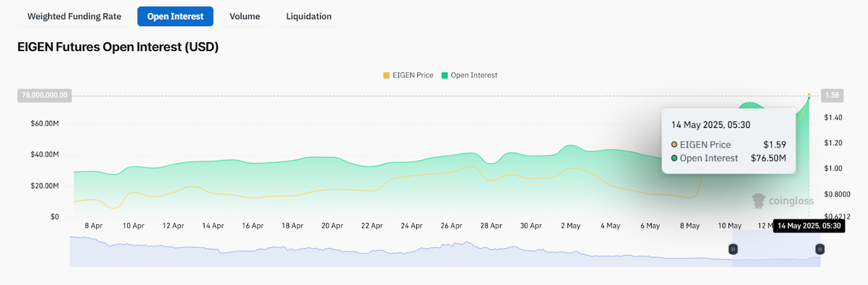This screenshot has width=868, height=285.
Task: Open the Volume tab
Action: tap(245, 16)
